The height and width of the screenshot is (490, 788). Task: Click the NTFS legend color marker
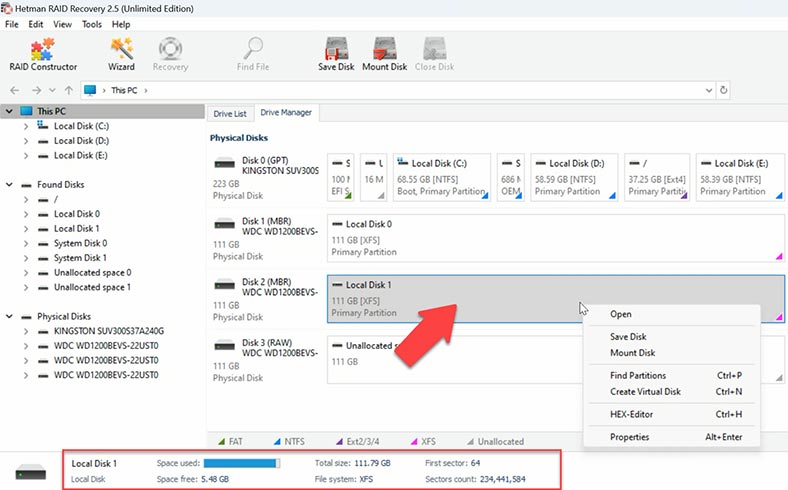coord(277,442)
